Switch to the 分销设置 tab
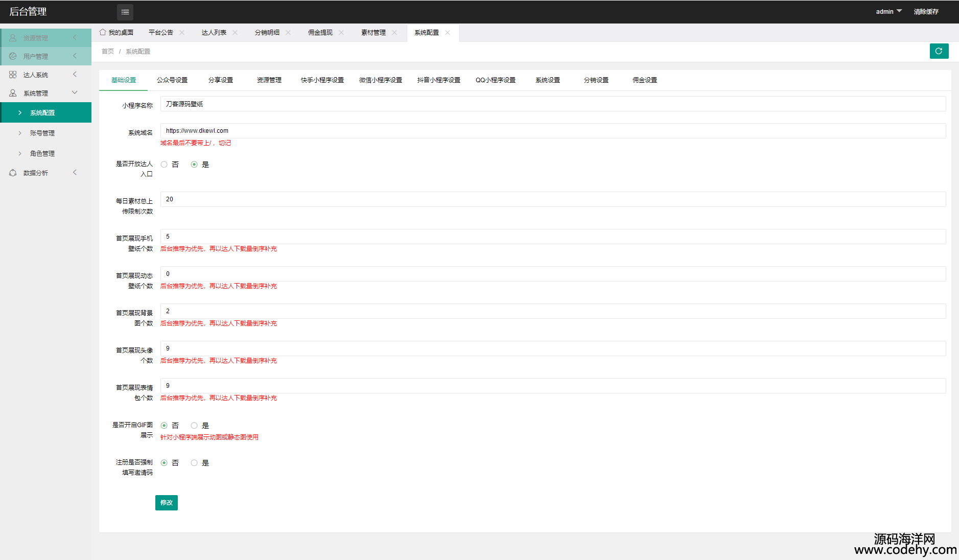Screen dimensions: 959x560 coord(596,80)
